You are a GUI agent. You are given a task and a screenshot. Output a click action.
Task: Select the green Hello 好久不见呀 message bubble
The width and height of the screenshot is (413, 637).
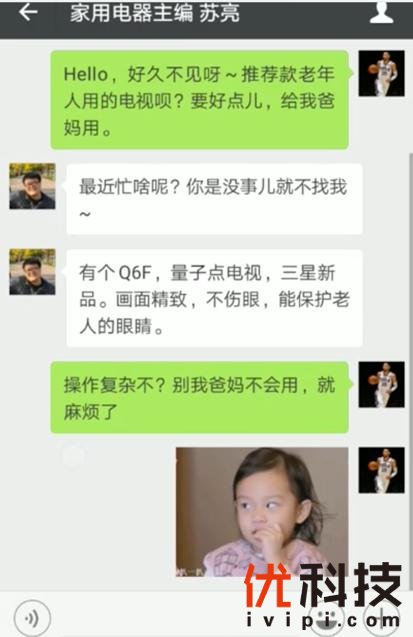coord(200,100)
